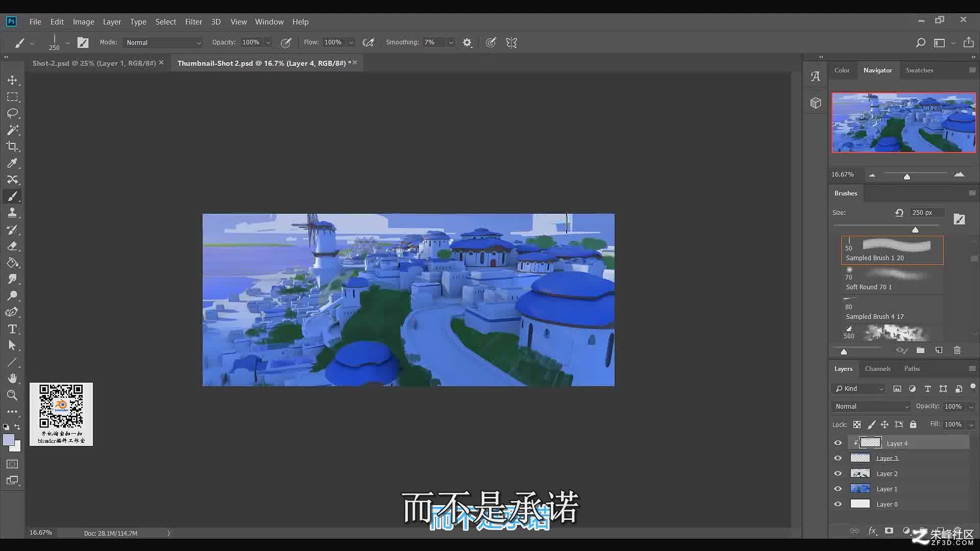
Task: Select the History Brush tool
Action: 12,230
